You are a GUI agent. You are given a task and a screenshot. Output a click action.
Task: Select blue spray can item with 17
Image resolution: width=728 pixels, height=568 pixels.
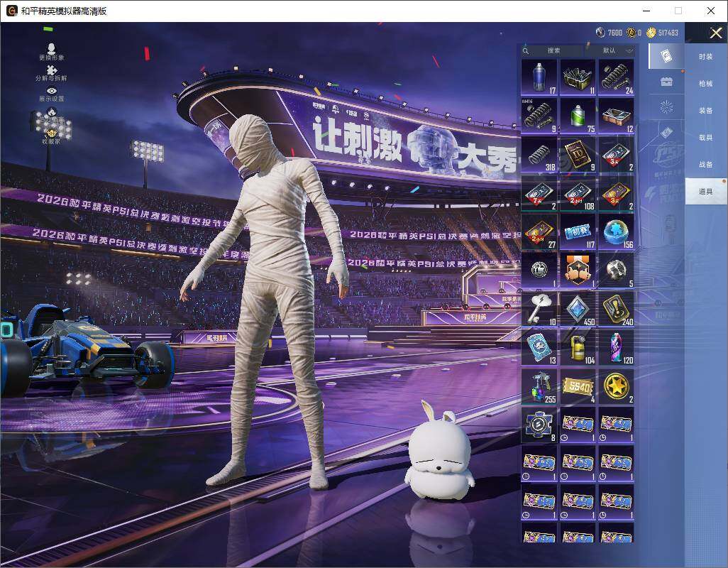click(539, 77)
